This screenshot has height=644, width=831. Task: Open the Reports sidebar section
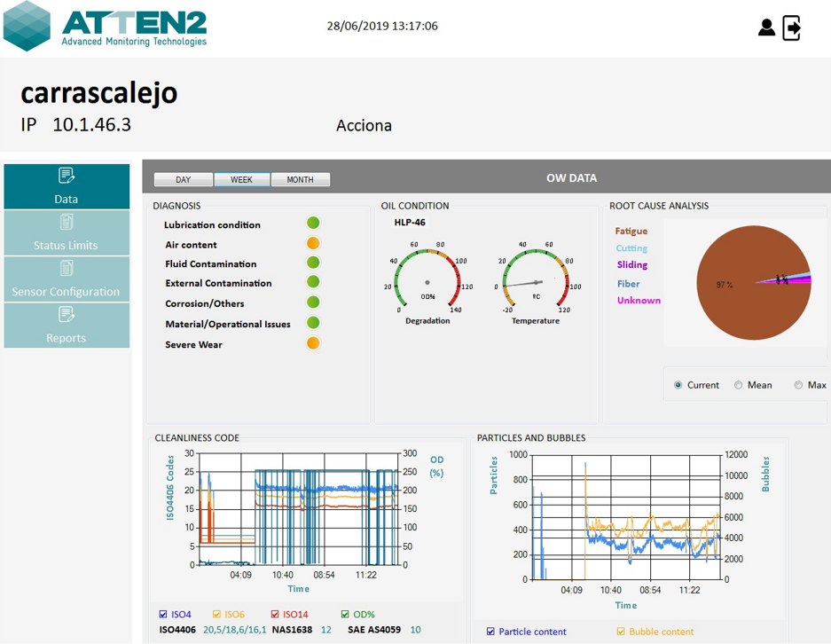(x=67, y=326)
